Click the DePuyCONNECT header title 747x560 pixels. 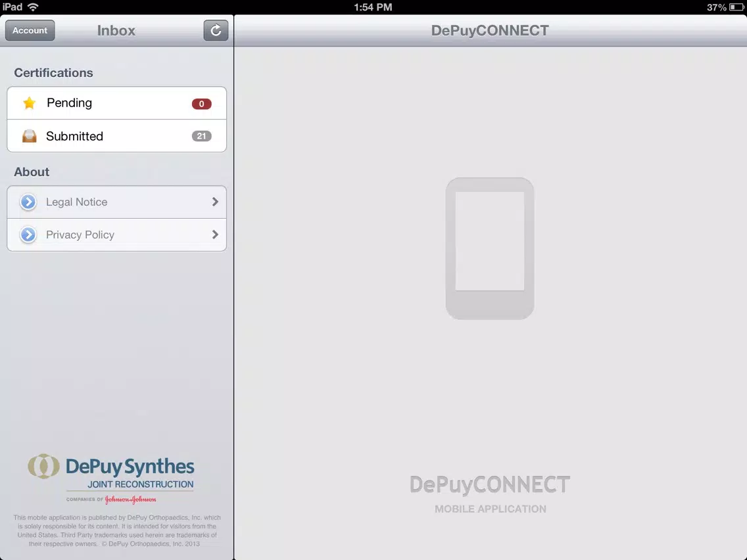click(x=490, y=30)
